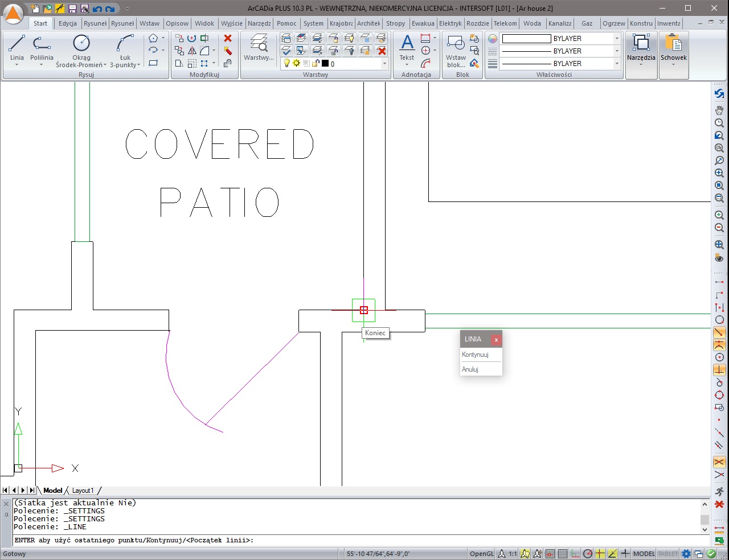Viewport: 729px width, 560px height.
Task: Click the 1:1 annotation scale button
Action: [x=513, y=554]
